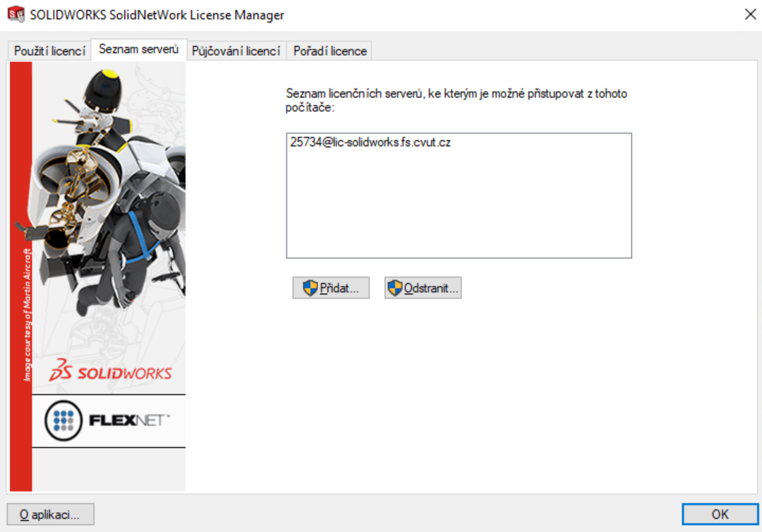Click the shield icon on Odstranit button
This screenshot has width=762, height=532.
pos(395,288)
